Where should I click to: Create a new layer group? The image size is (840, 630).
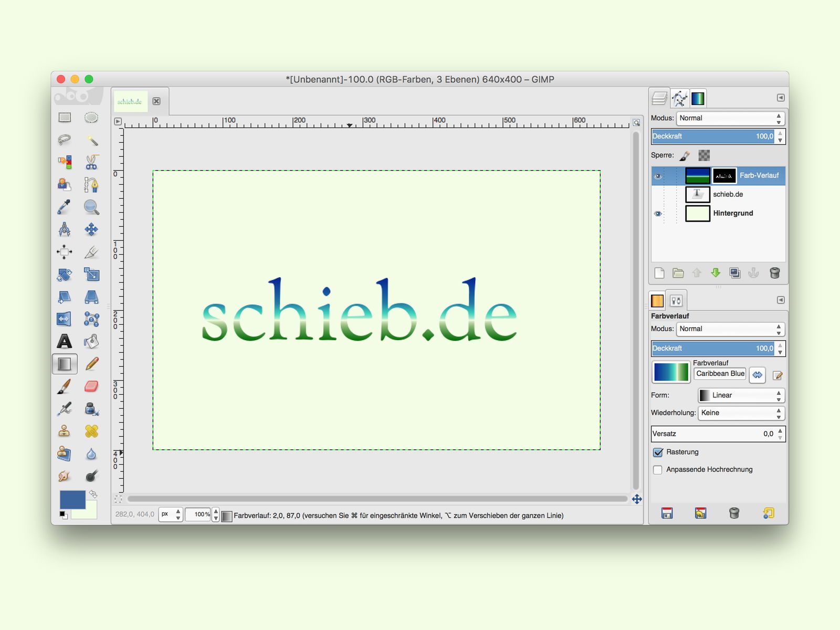(x=678, y=273)
